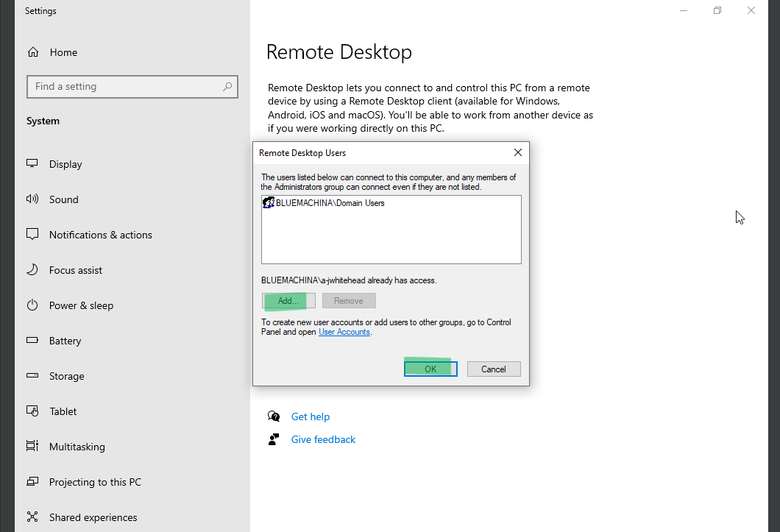
Task: Click the Display monitor icon
Action: point(32,164)
